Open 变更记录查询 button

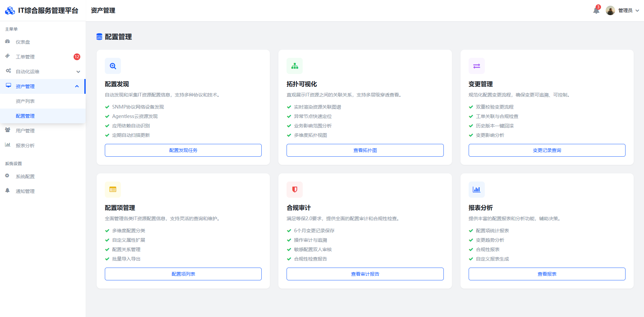pos(547,150)
